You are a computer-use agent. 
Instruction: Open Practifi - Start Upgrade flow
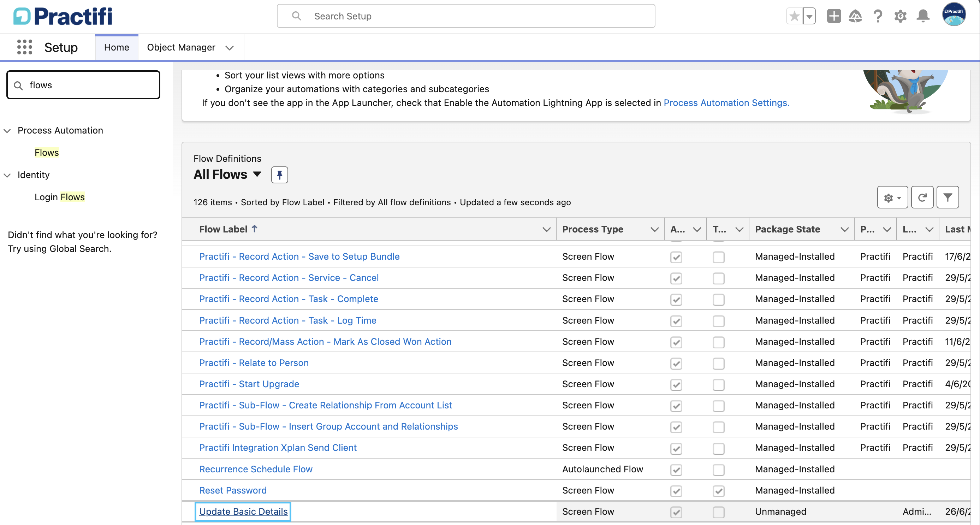[x=249, y=384]
